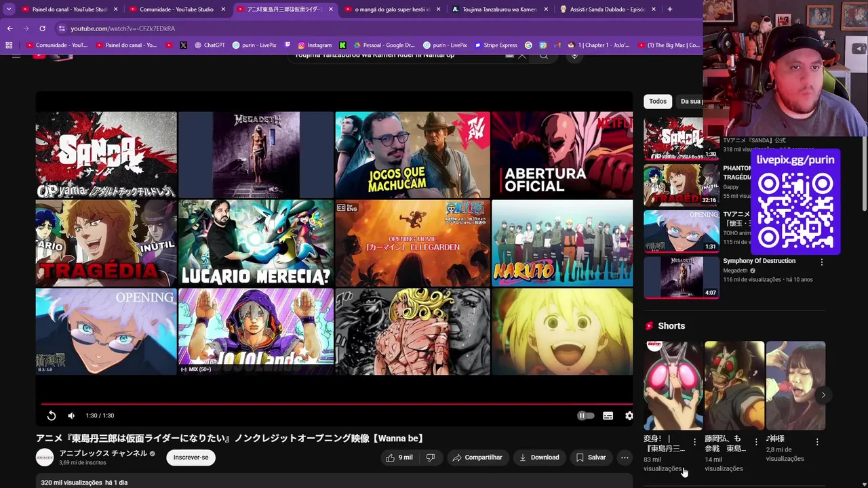Open the 変身! Kamen Rider Short

pos(673,386)
